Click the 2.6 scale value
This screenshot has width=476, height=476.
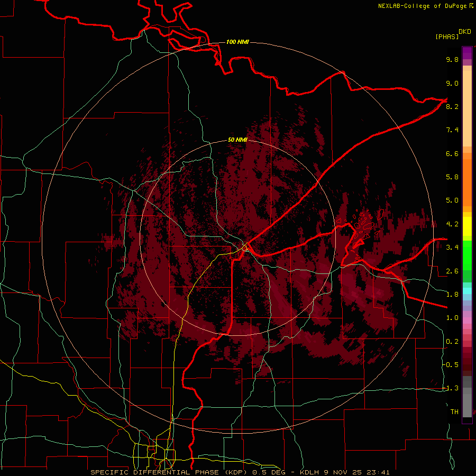click(452, 271)
